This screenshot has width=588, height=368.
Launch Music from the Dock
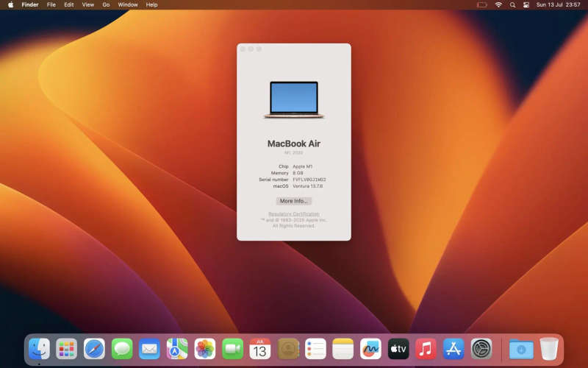[x=426, y=349]
